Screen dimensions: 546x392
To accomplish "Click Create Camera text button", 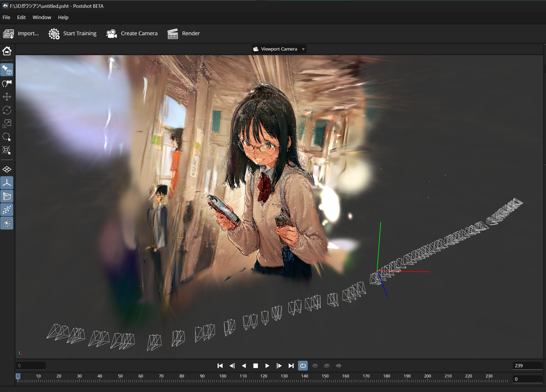I will 139,33.
